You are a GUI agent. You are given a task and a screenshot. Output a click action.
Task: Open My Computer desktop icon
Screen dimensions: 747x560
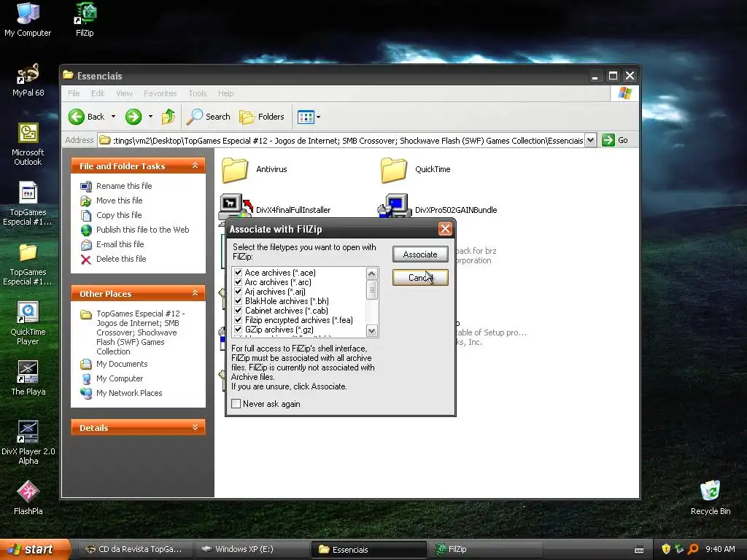pos(28,19)
